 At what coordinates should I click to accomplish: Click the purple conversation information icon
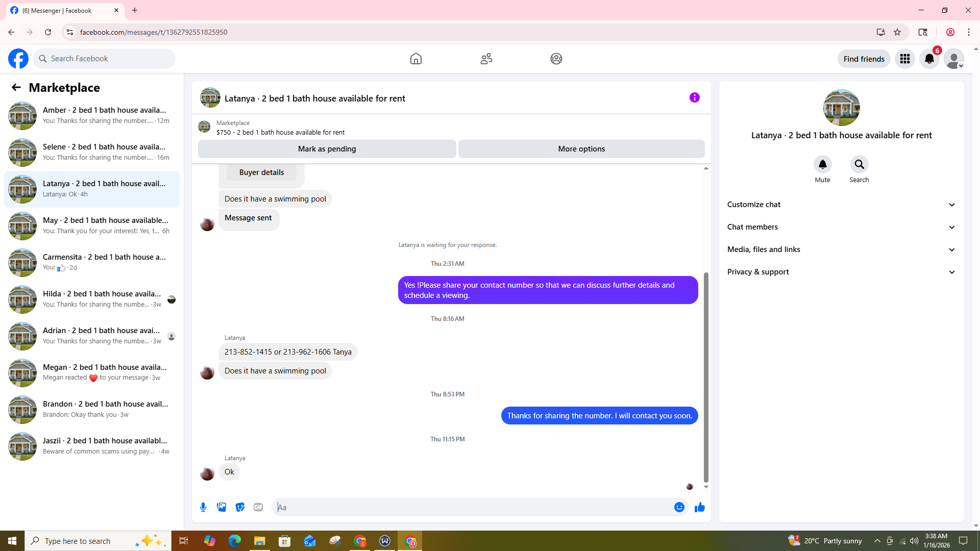pos(694,97)
